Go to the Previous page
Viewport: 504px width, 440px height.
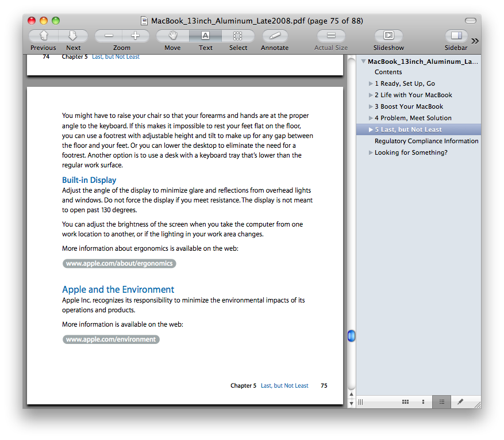[x=44, y=36]
